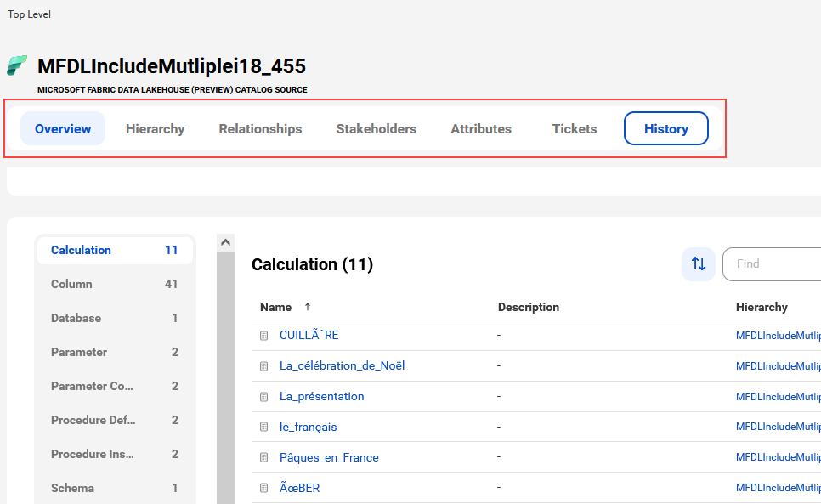The image size is (821, 504).
Task: Click the icon beside La_présentation
Action: point(263,397)
